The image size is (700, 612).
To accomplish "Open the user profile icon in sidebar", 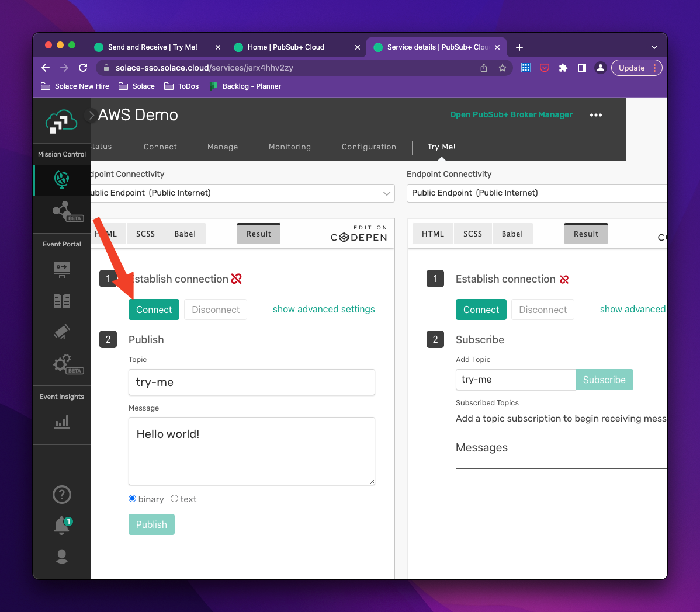I will 62,557.
